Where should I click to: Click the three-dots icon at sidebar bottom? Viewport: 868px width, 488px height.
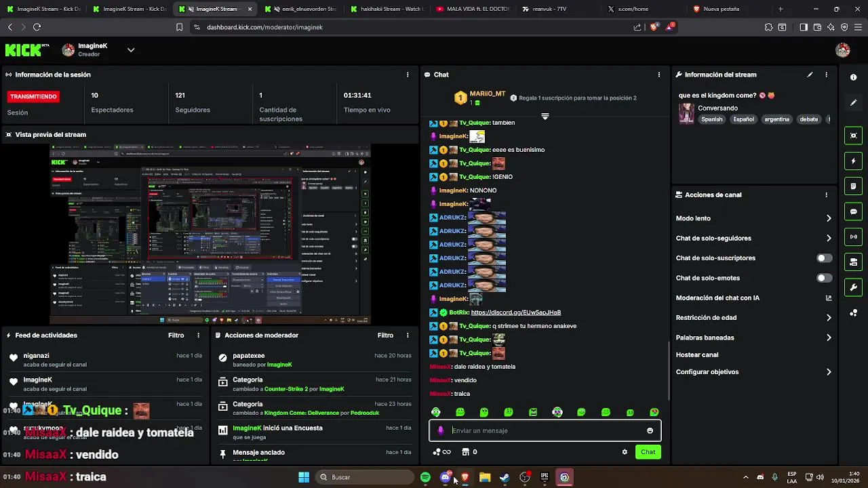[853, 312]
